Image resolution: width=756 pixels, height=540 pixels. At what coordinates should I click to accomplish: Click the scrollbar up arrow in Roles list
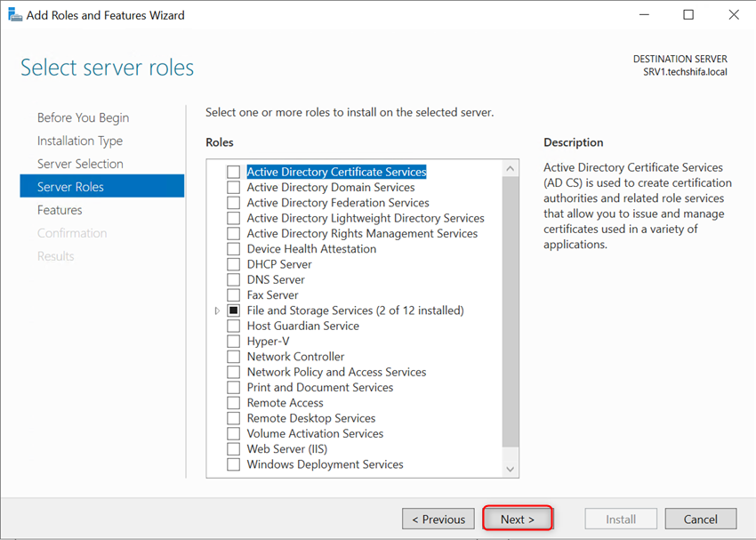click(510, 167)
